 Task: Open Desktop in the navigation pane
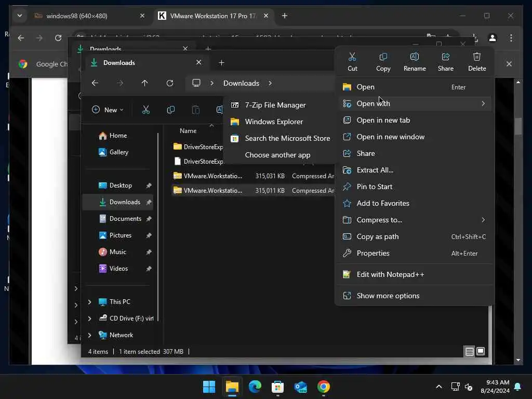tap(118, 185)
